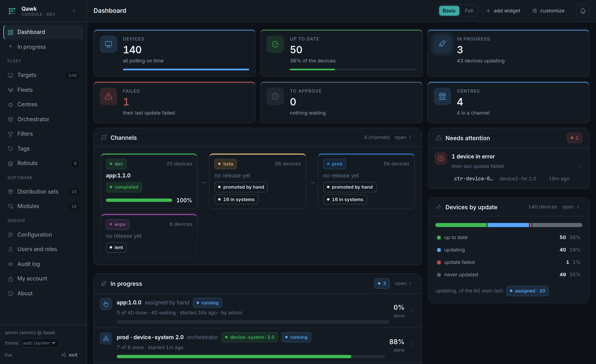Click the update failed legend row

coord(509,262)
